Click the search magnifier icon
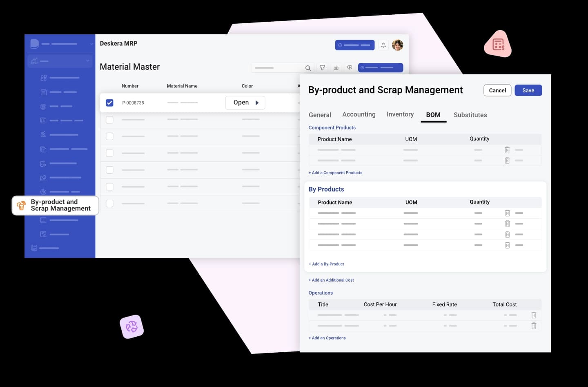Screen dimensions: 588x387 click(x=308, y=68)
